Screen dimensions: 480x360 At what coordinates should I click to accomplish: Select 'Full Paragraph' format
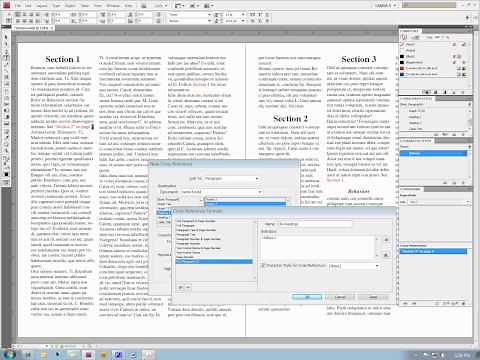(x=214, y=226)
